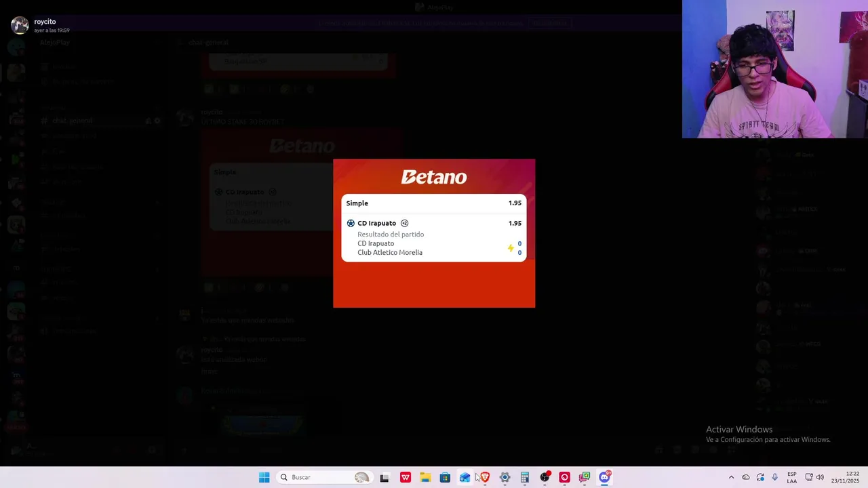Viewport: 868px width, 488px height.
Task: Click the sync arrows tray icon
Action: [760, 477]
